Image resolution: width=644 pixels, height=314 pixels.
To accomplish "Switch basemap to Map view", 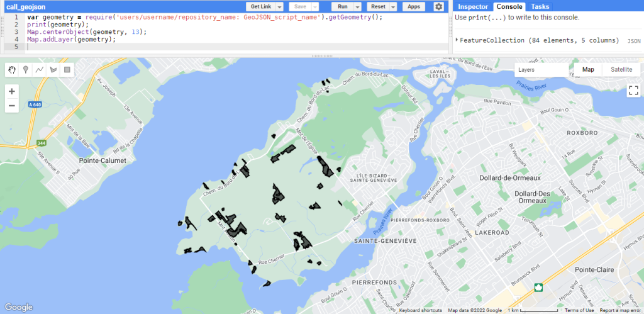I will 588,70.
